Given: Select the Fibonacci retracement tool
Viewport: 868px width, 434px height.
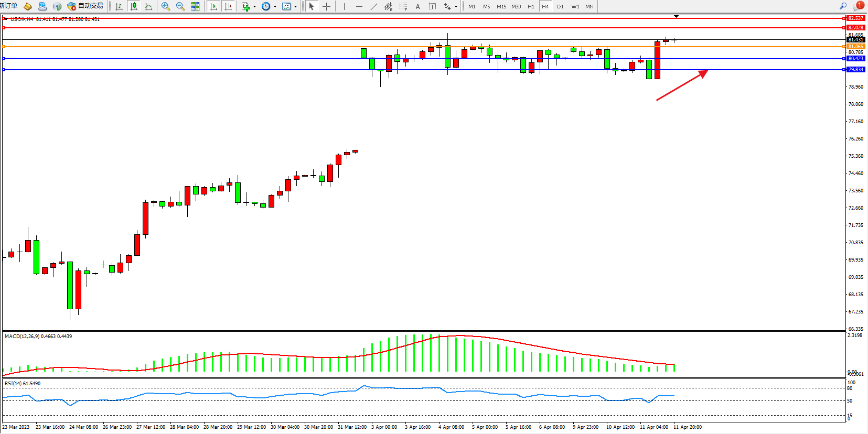Looking at the screenshot, I should tap(403, 6).
